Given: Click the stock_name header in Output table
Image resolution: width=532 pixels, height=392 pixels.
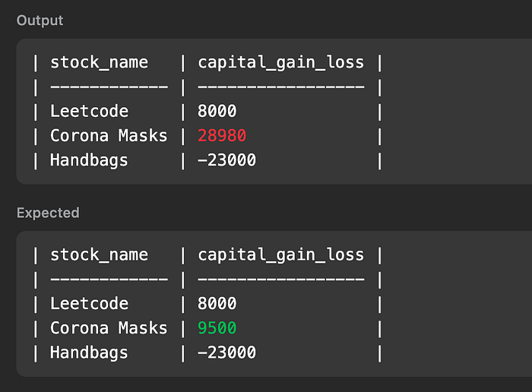Looking at the screenshot, I should pyautogui.click(x=99, y=63).
